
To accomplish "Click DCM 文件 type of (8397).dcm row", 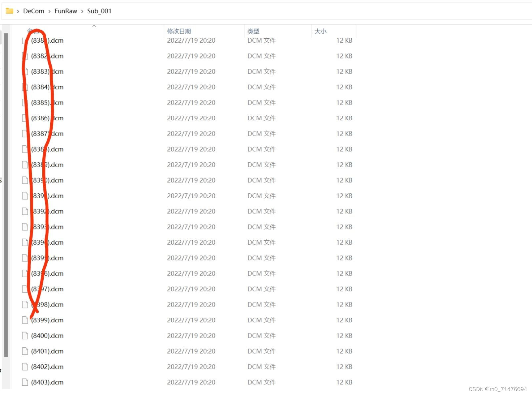I will pyautogui.click(x=261, y=289).
